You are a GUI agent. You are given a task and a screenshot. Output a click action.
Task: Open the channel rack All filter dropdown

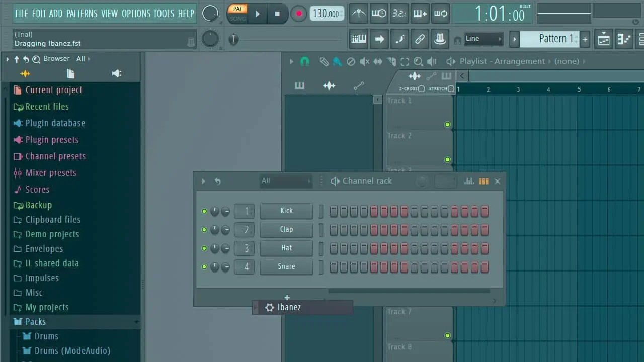click(286, 181)
